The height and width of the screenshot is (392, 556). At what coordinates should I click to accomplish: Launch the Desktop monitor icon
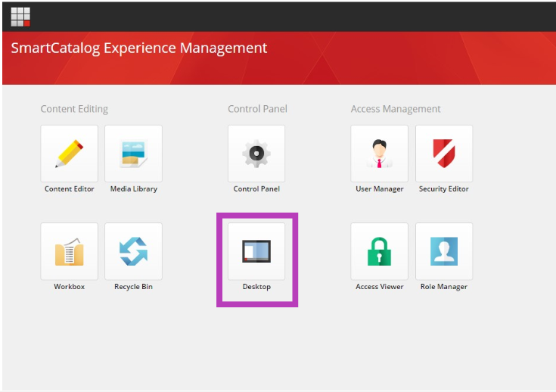coord(256,251)
